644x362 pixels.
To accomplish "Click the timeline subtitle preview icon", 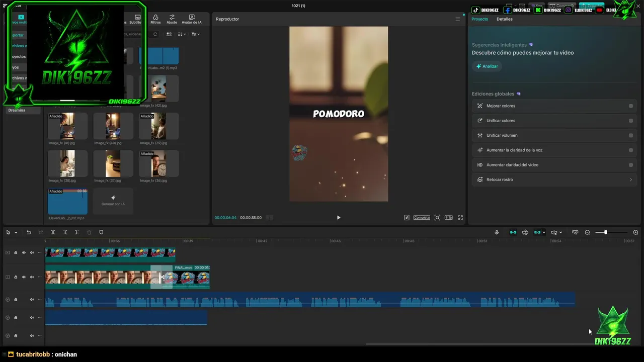I will tap(575, 232).
